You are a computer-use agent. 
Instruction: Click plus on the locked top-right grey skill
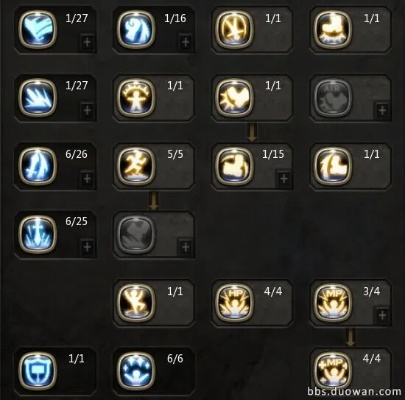[x=382, y=110]
